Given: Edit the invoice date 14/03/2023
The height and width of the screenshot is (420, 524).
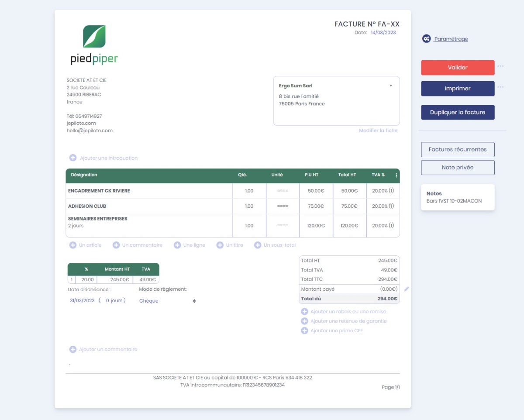Looking at the screenshot, I should pos(383,32).
